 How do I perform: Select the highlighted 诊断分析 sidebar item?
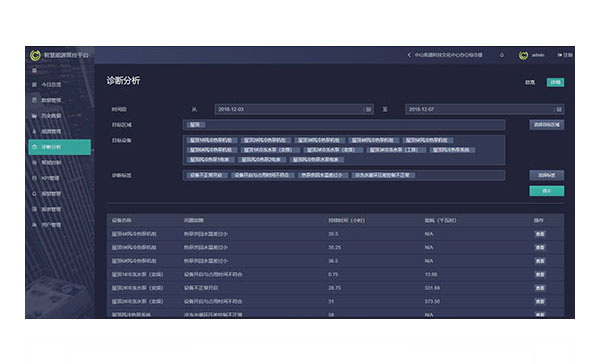click(59, 147)
